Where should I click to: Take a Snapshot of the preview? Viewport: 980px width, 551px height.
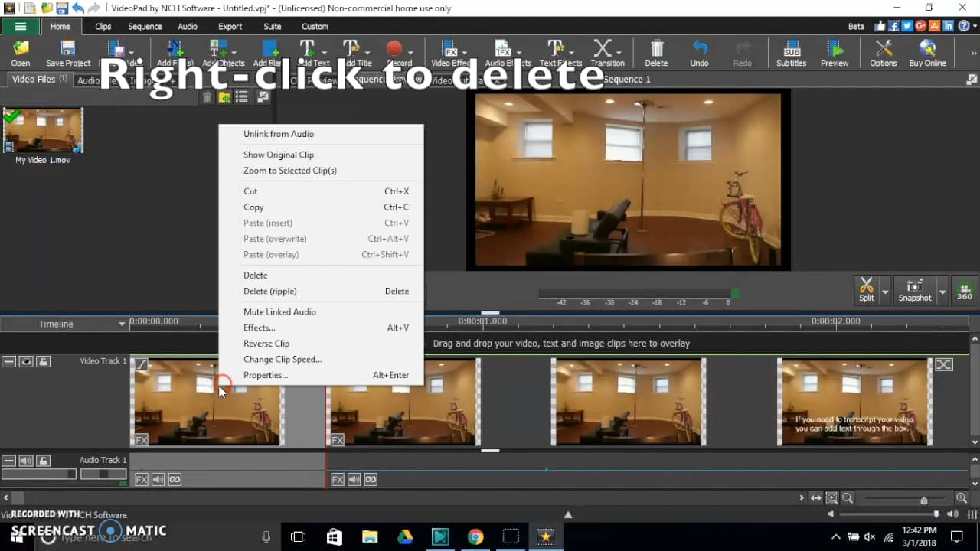[x=915, y=290]
